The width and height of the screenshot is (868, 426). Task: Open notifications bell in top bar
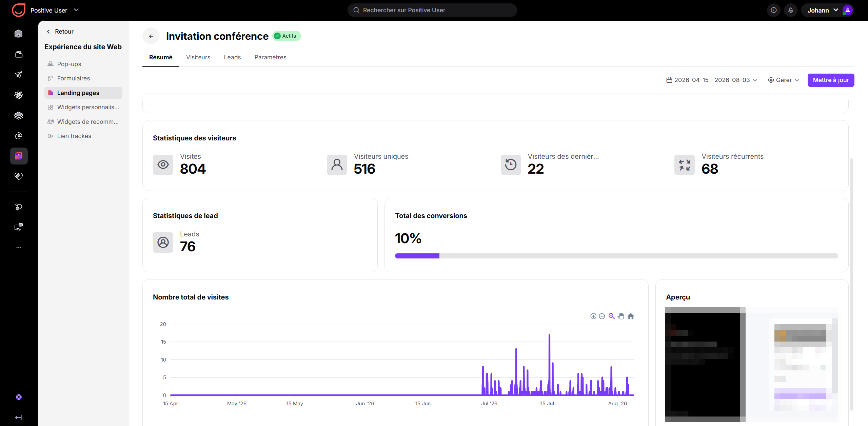(x=791, y=10)
